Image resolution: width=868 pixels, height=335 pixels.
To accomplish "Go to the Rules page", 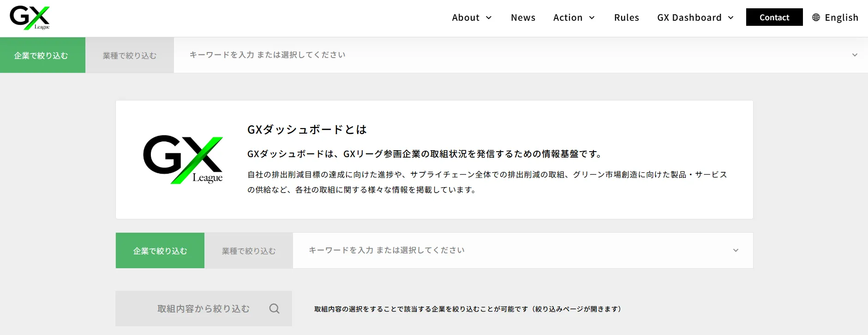I will 626,18.
